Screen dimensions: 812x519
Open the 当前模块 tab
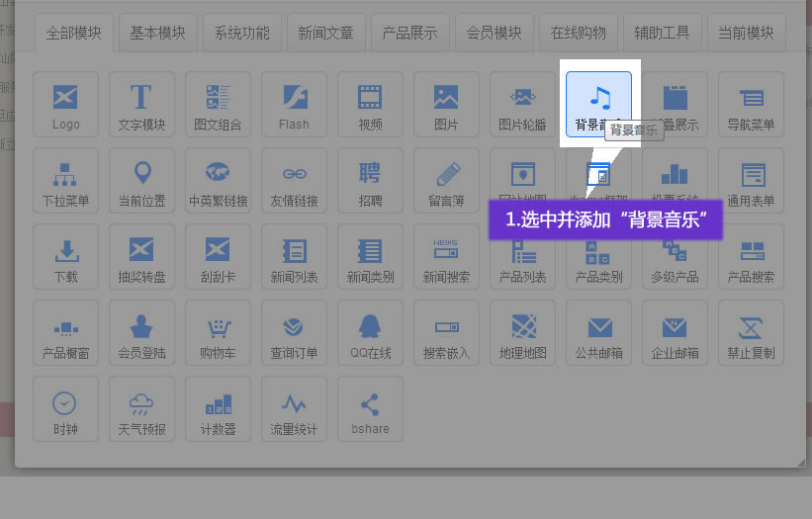click(x=747, y=33)
